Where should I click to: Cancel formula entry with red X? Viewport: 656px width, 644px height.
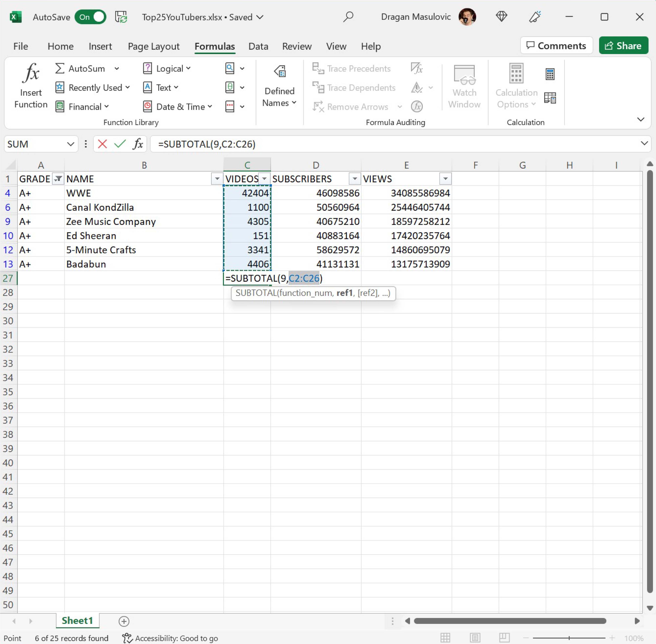(102, 144)
